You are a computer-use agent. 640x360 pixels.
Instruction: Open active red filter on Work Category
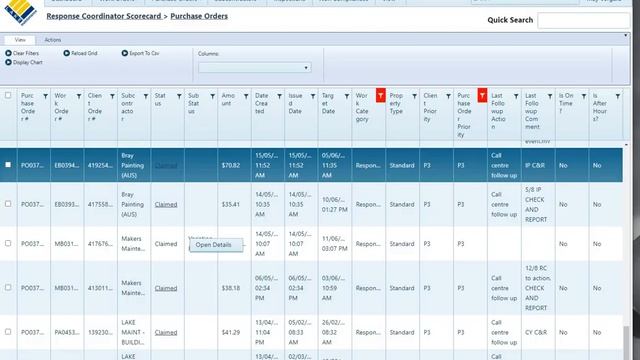(x=380, y=96)
